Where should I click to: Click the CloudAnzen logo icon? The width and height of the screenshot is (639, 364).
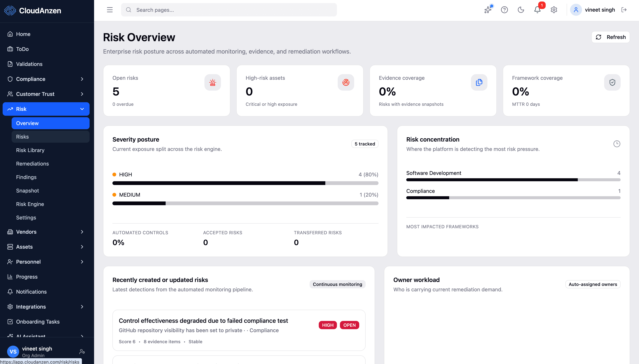tap(10, 10)
